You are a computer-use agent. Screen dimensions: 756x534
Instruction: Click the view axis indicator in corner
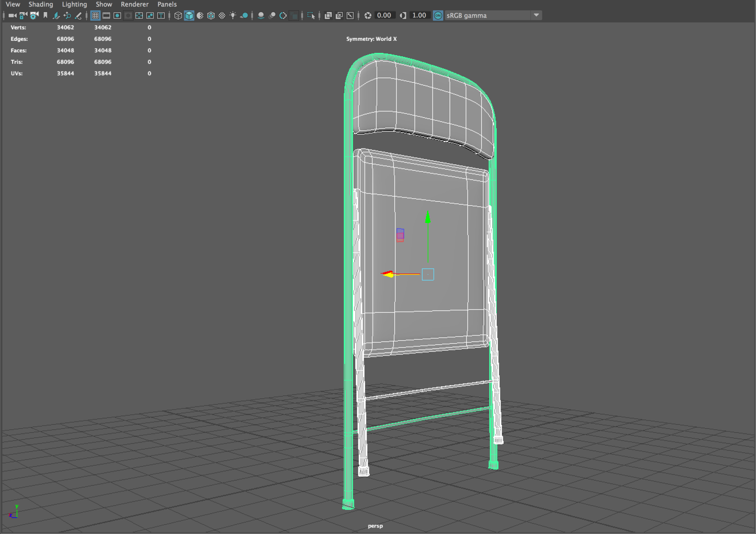(14, 511)
